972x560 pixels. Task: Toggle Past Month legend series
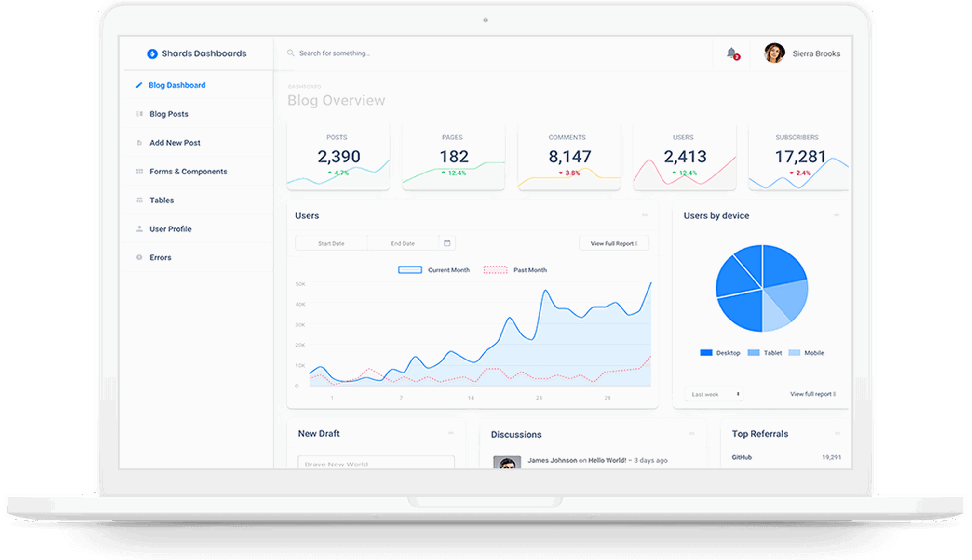point(495,270)
